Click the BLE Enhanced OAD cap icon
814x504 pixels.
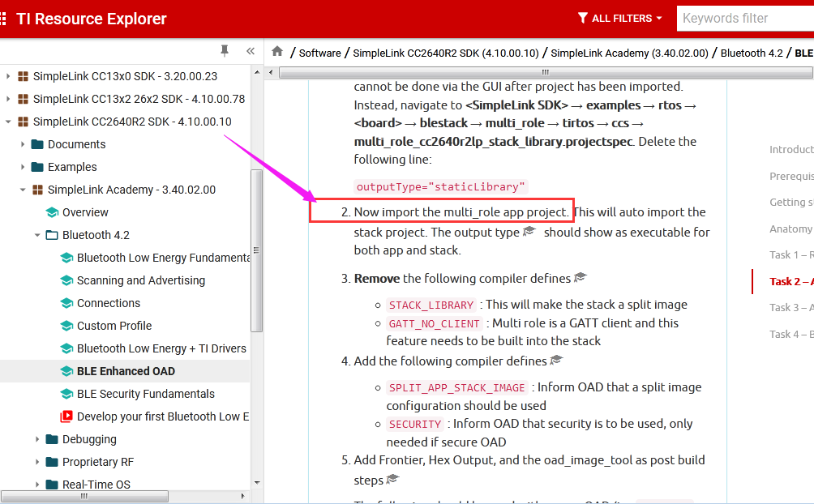(66, 371)
